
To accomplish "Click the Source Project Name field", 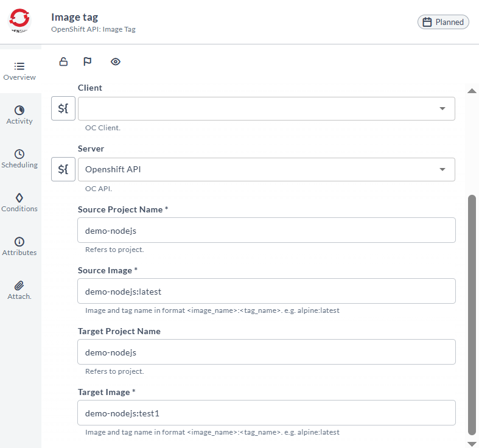I will 267,230.
